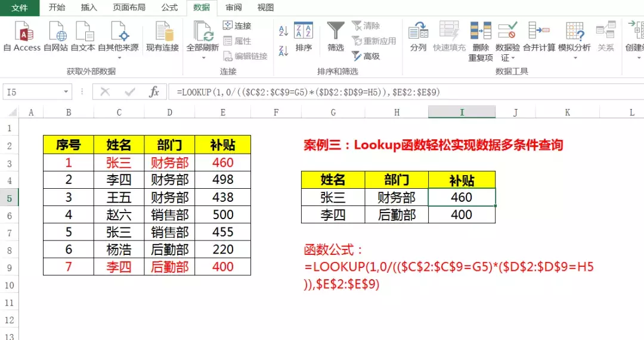
Task: Click 清除 clear filter command
Action: (366, 26)
